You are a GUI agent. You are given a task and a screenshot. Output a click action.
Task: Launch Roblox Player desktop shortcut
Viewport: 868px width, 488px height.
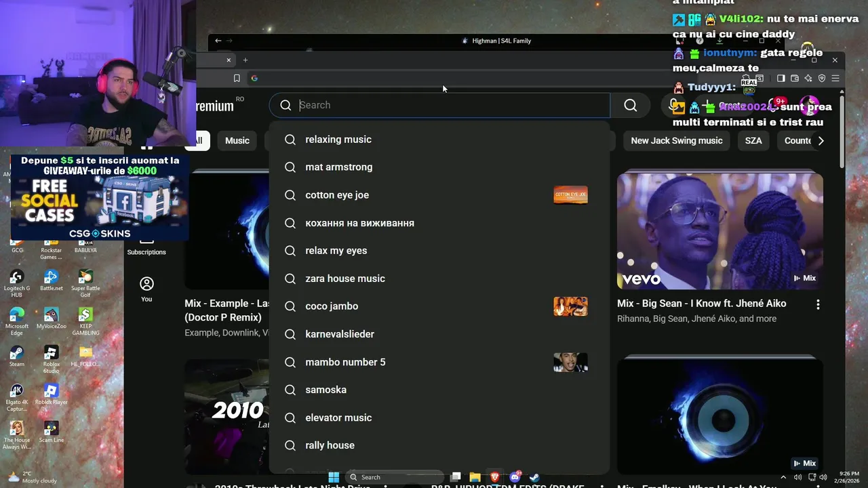(x=51, y=394)
